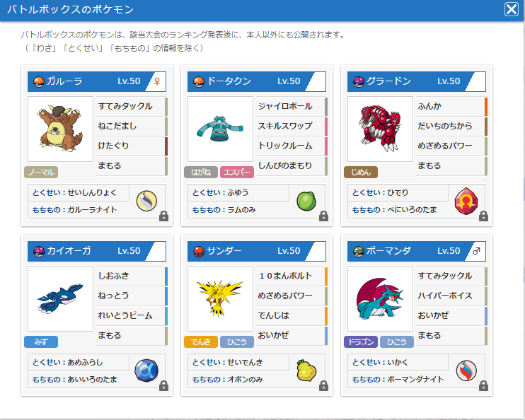Click the Master Ball icon beside カイオーガ
The width and height of the screenshot is (525, 420).
[x=39, y=251]
